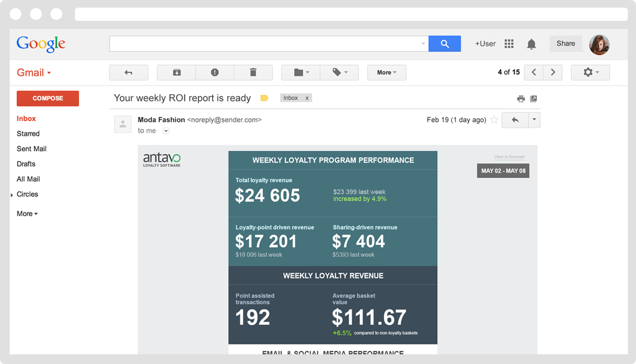Screen dimensions: 636x364
Task: Go to the older email arrow
Action: [553, 72]
